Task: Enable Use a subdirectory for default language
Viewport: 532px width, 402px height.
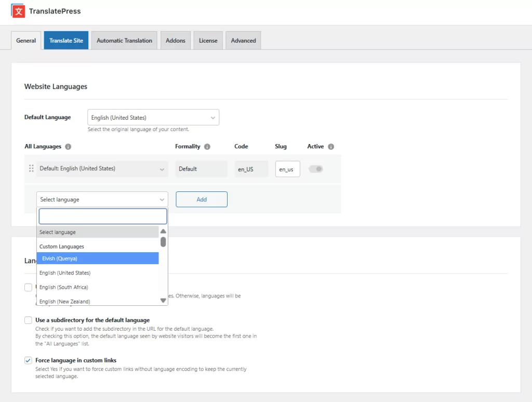Action: [28, 320]
